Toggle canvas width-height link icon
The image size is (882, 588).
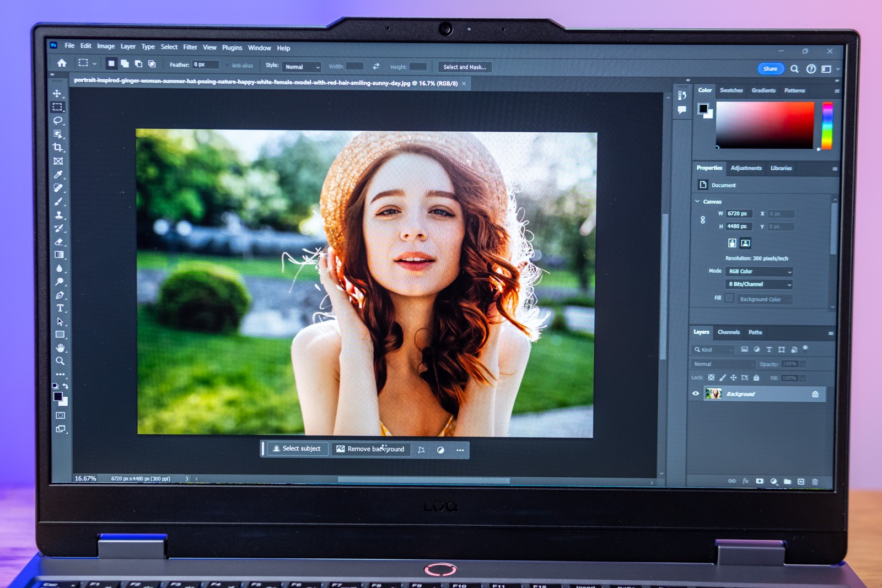[703, 220]
